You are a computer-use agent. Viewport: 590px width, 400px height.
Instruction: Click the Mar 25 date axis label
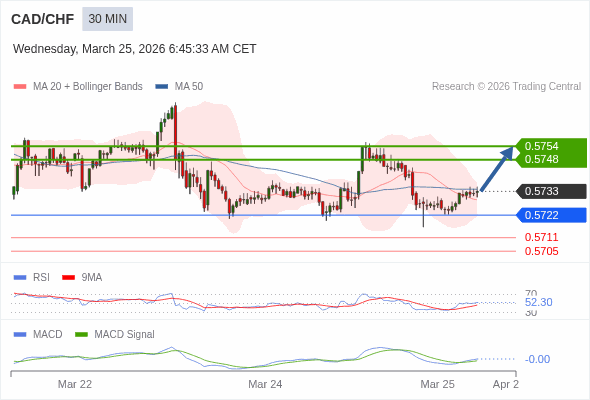tap(438, 384)
